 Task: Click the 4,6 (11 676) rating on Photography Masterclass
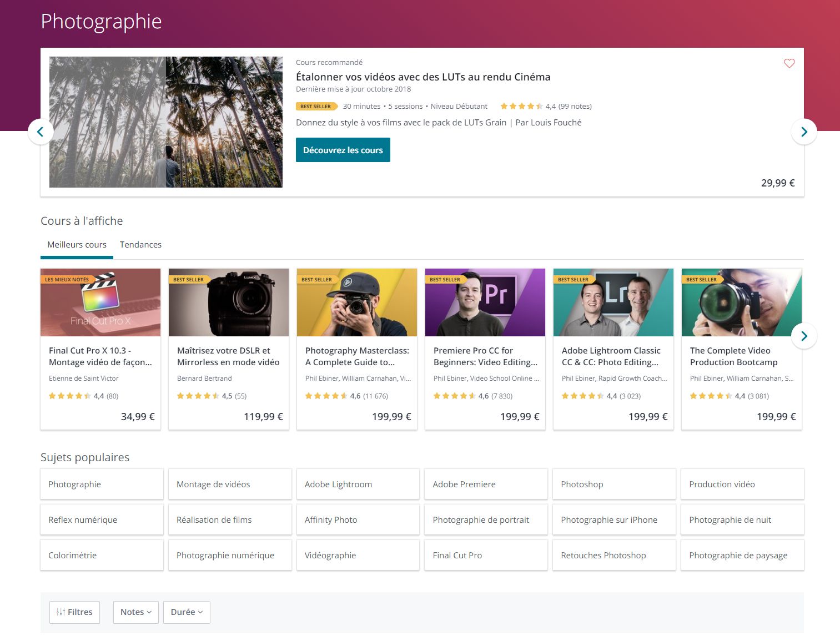(346, 396)
